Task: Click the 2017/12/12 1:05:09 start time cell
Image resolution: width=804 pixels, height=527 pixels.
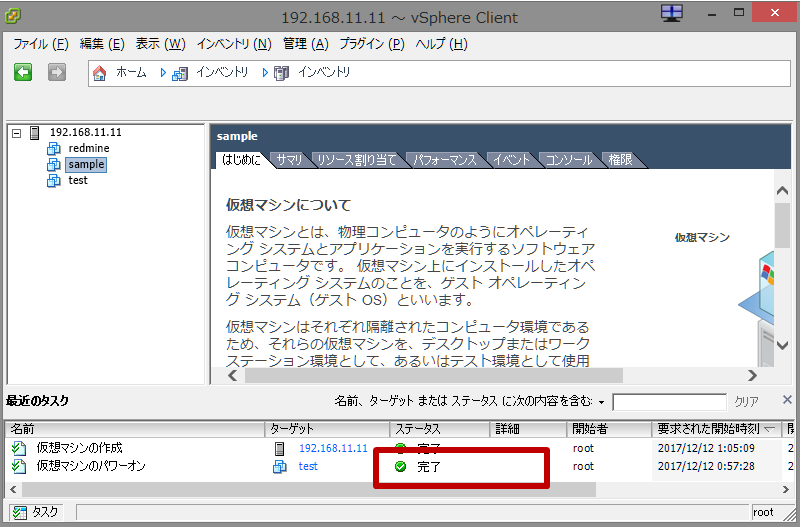Action: click(x=706, y=449)
